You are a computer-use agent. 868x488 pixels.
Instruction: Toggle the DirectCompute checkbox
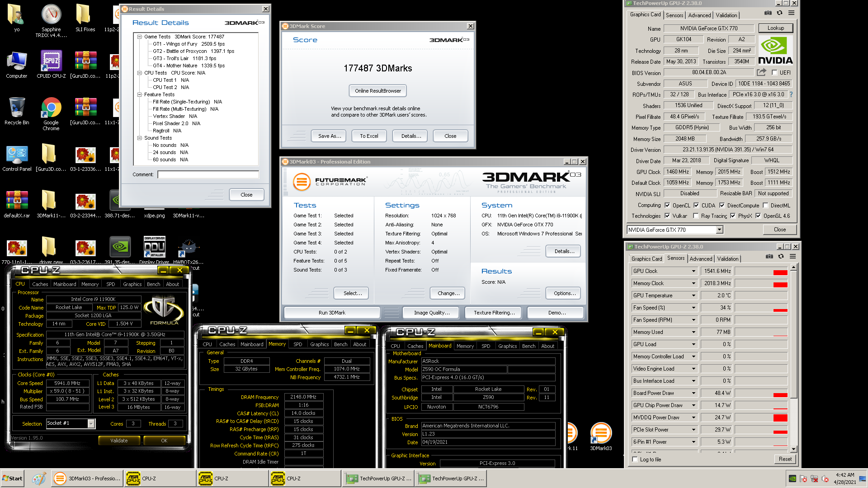(722, 205)
